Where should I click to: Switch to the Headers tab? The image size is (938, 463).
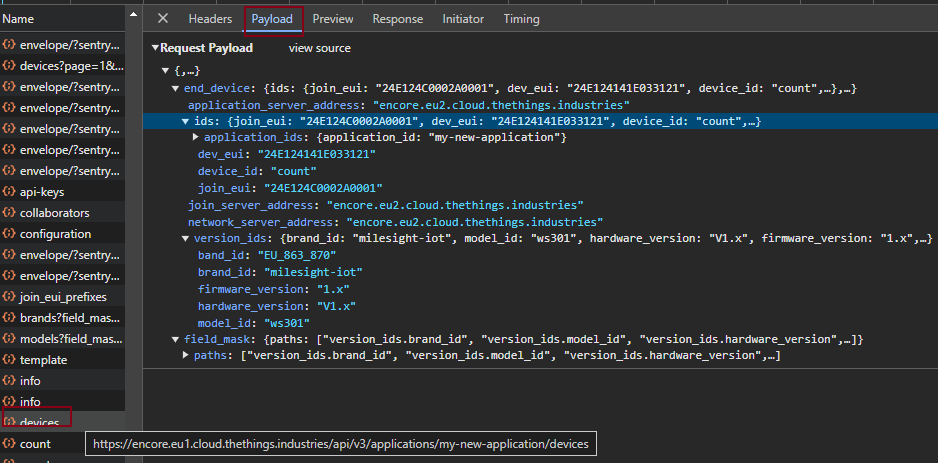(210, 19)
